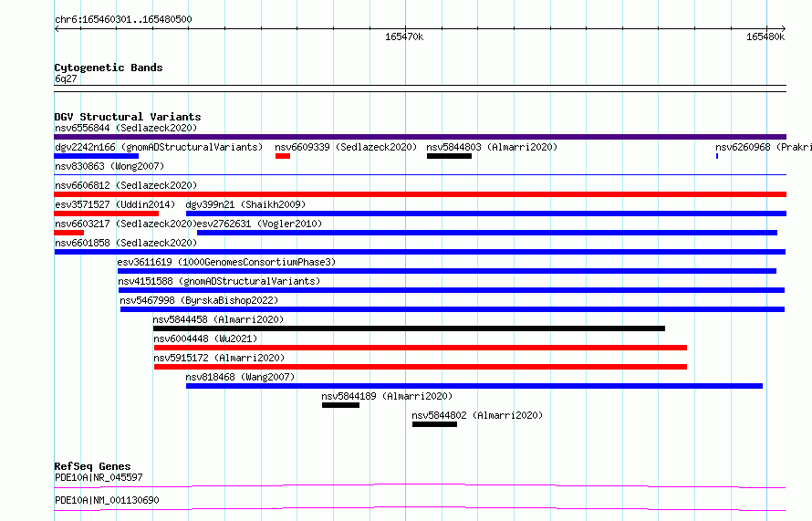Click the red nsv6606812 (Sedlazeck2020) variant bar

[x=420, y=194]
